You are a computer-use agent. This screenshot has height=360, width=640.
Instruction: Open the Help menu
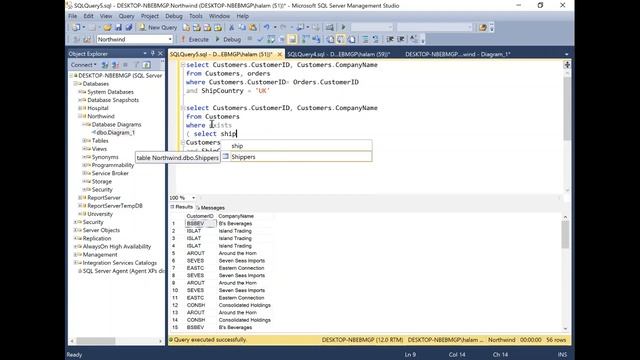[x=242, y=16]
